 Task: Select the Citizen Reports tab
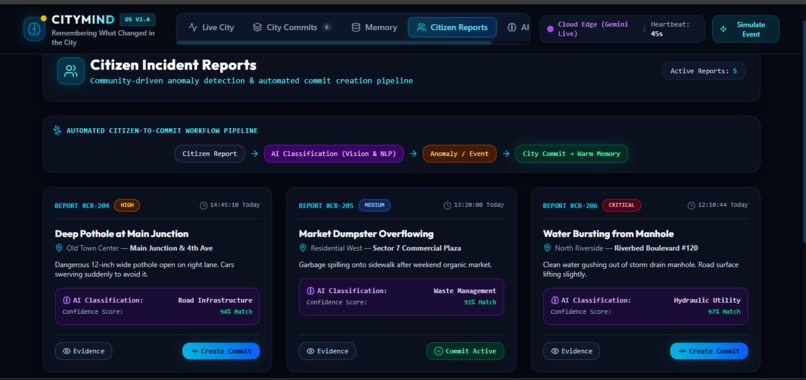452,27
